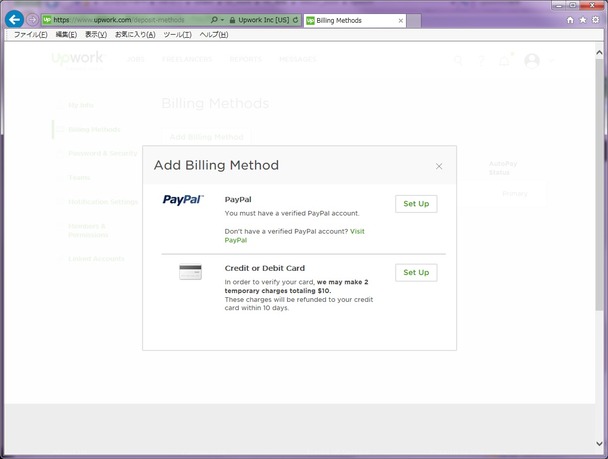Click the browser forward arrow button
Screen dimensions: 608x459
32,19
